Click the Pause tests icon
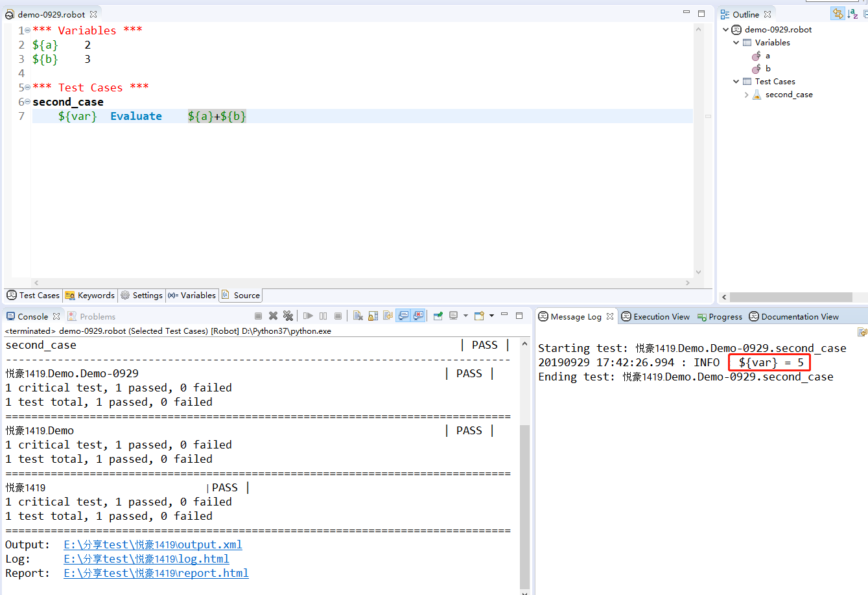Screen dimensions: 868x595 click(x=323, y=316)
